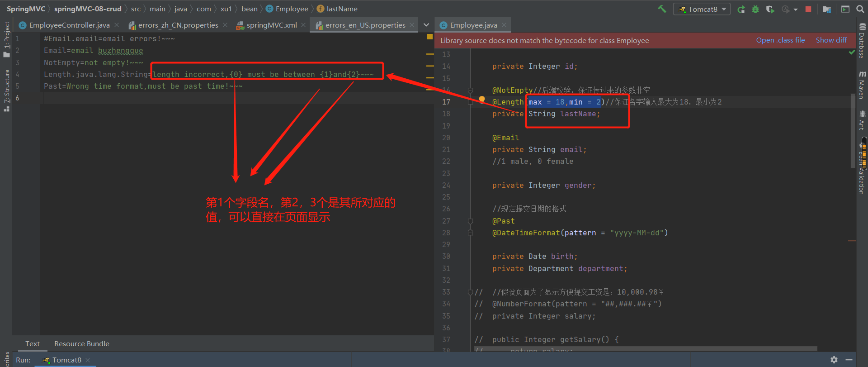Click the word buzhengque on line 2
Viewport: 868px width, 367px height.
click(x=120, y=51)
